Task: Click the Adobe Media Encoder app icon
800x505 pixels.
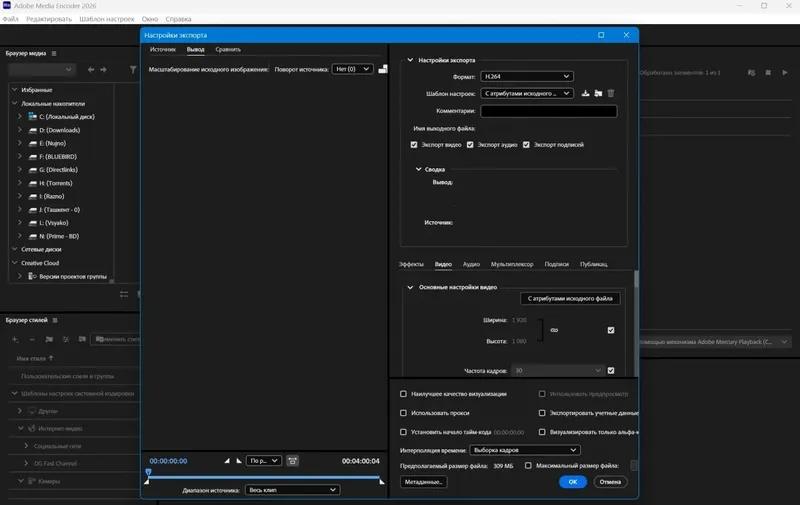Action: click(7, 6)
